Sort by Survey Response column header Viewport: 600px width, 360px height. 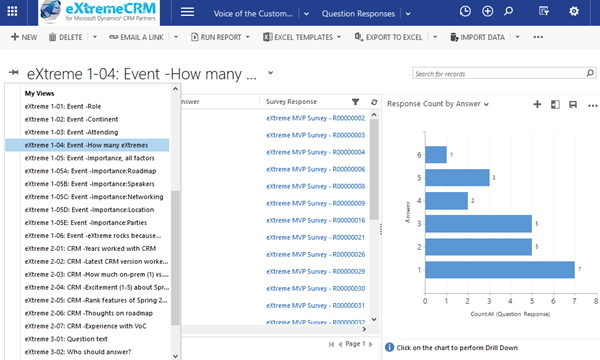pos(291,102)
